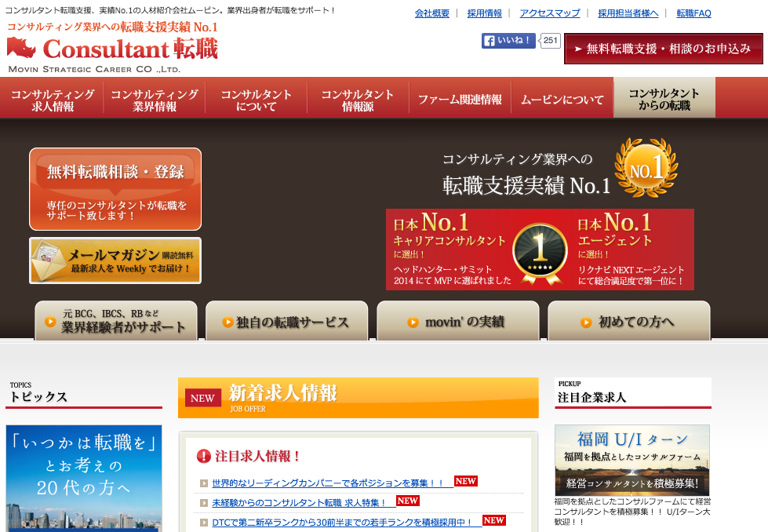Image resolution: width=768 pixels, height=532 pixels.
Task: Click the gold NO.1 laurel badge
Action: coord(646,168)
